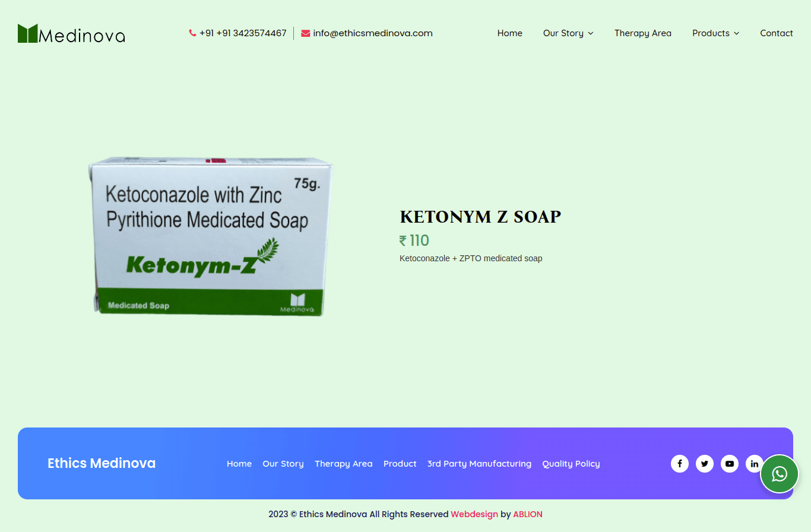Open the Facebook page from the footer
This screenshot has width=811, height=532.
[680, 464]
